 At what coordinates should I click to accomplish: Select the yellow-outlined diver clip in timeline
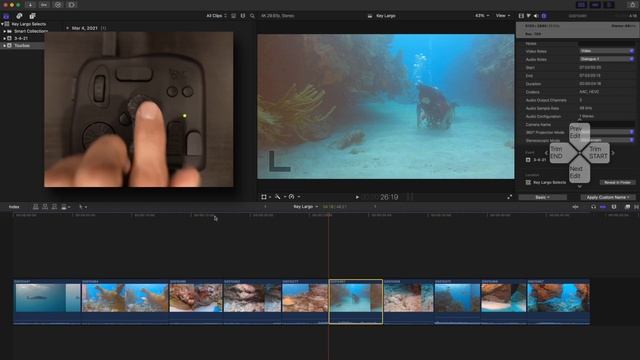[x=356, y=302]
